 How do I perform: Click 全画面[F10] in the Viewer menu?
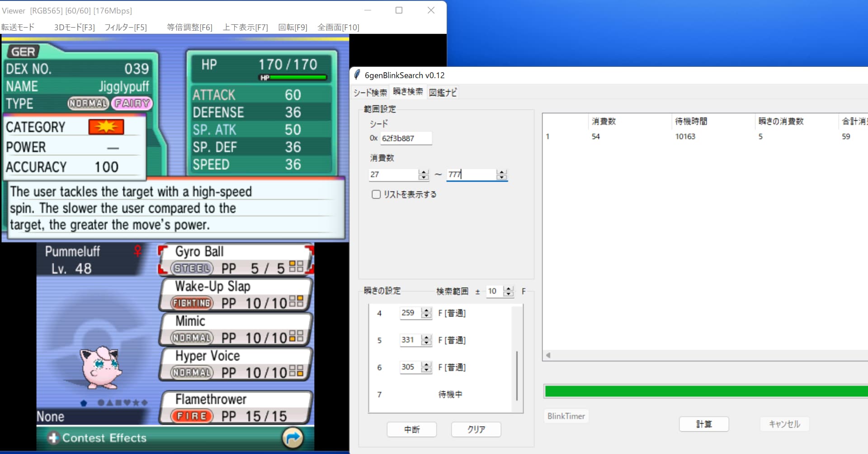[339, 27]
